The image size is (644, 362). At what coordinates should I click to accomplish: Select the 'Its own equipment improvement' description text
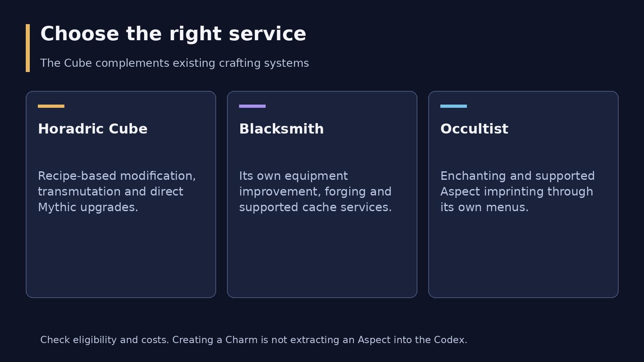tap(315, 191)
